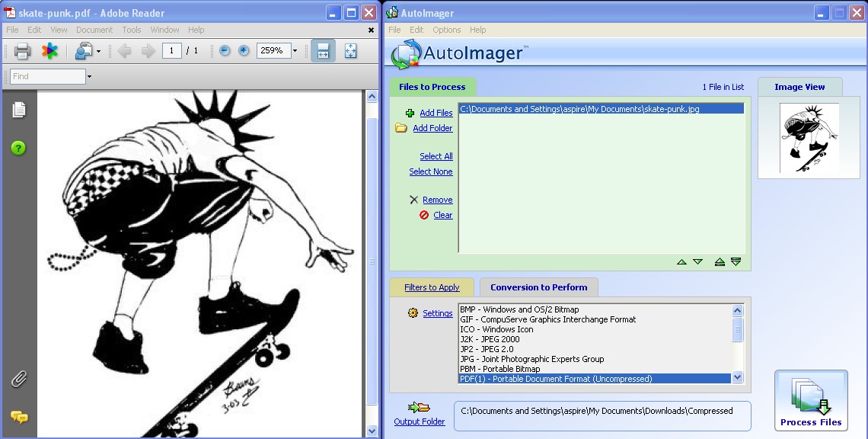Image resolution: width=868 pixels, height=439 pixels.
Task: Expand the share icon dropdown arrow
Action: 98,52
